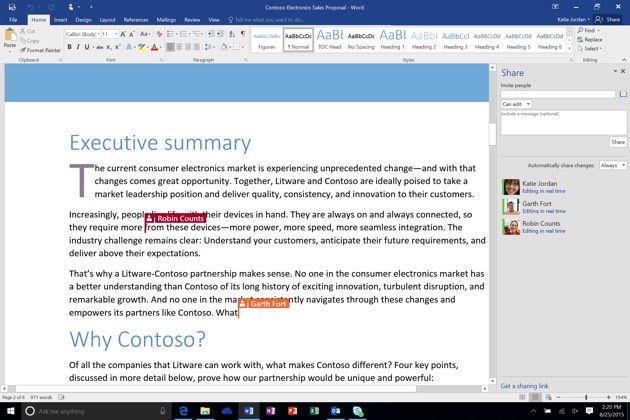Image resolution: width=630 pixels, height=420 pixels.
Task: Toggle show paragraph marks
Action: [x=243, y=34]
